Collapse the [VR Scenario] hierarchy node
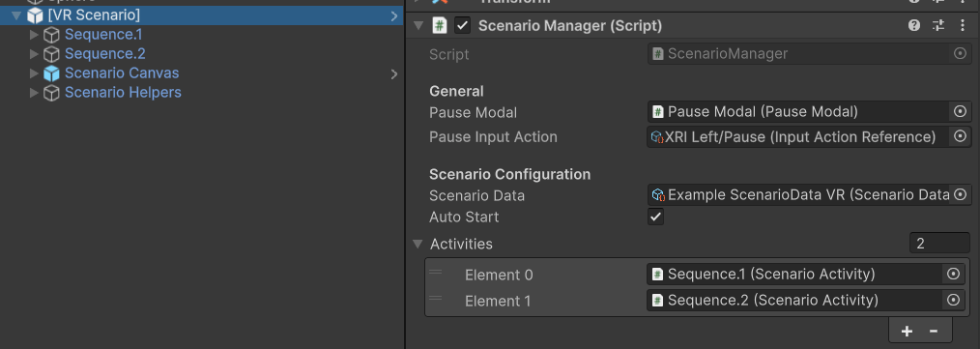Image resolution: width=980 pixels, height=349 pixels. click(16, 15)
